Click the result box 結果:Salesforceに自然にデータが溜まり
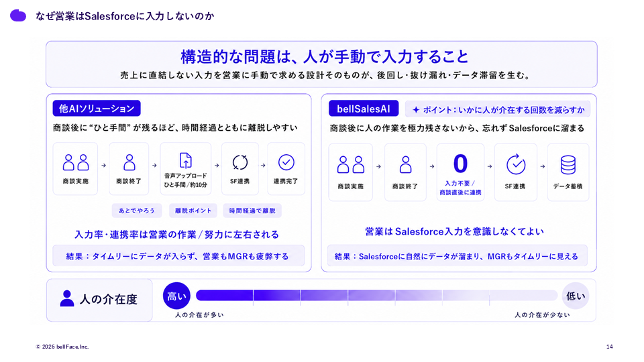 (x=457, y=256)
